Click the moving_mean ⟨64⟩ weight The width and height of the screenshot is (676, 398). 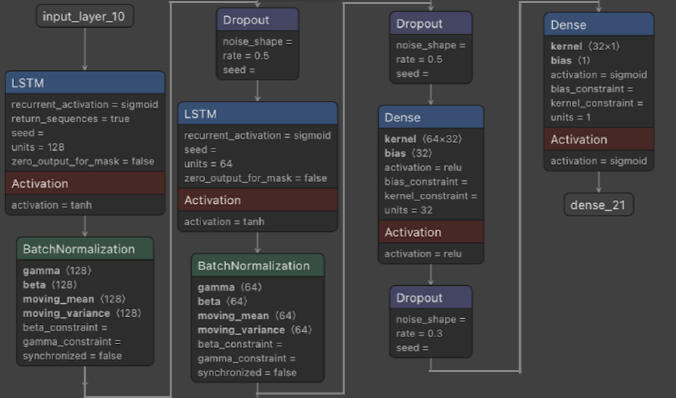[x=247, y=316]
